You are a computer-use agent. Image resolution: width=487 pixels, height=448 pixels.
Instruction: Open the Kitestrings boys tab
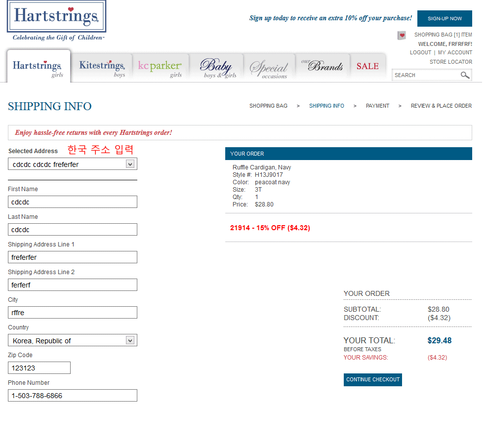[x=102, y=68]
